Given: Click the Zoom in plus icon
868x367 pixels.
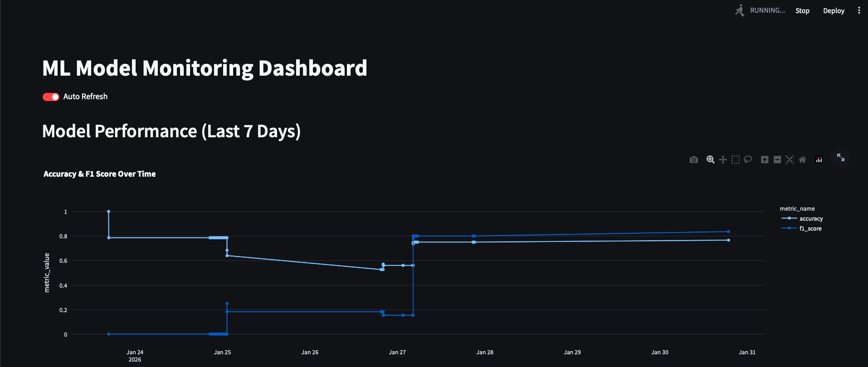Looking at the screenshot, I should coord(765,159).
